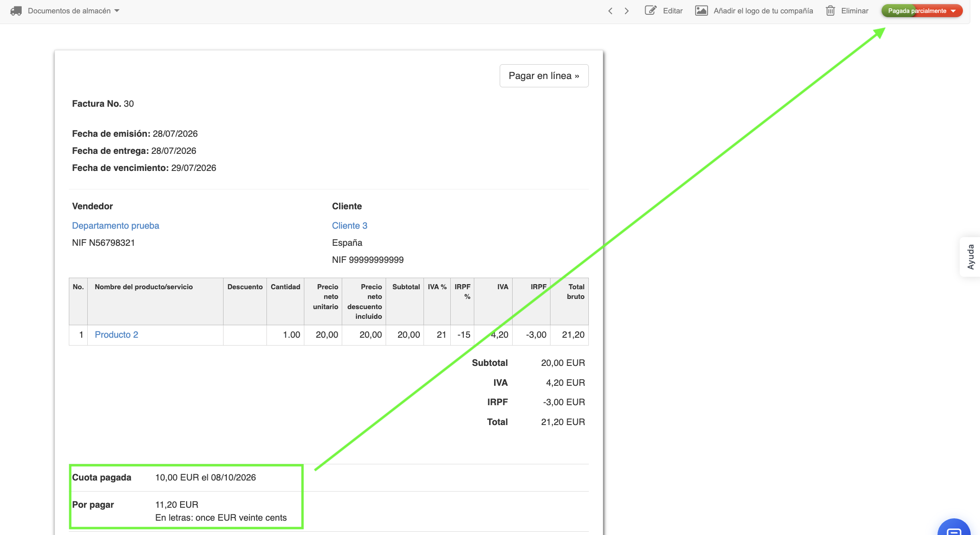Click the warehouse truck icon

tap(16, 11)
